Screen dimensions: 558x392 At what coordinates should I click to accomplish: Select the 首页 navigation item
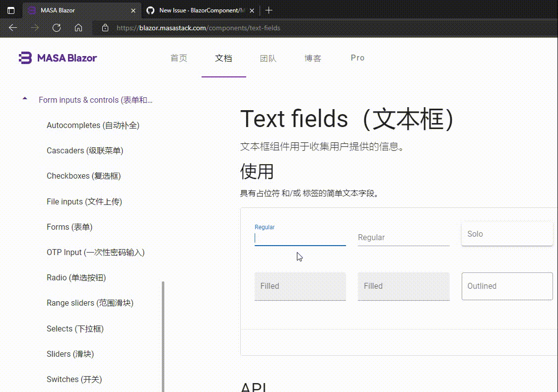point(179,58)
